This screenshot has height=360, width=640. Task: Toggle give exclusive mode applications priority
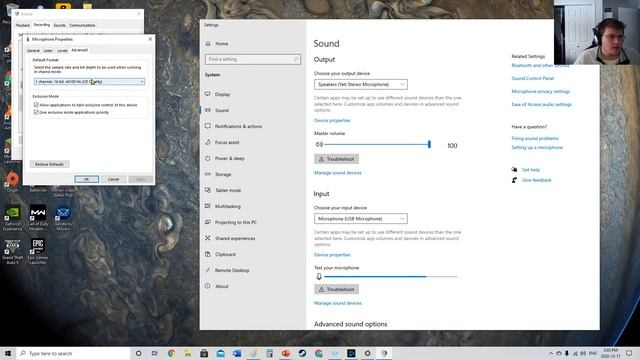[36, 112]
